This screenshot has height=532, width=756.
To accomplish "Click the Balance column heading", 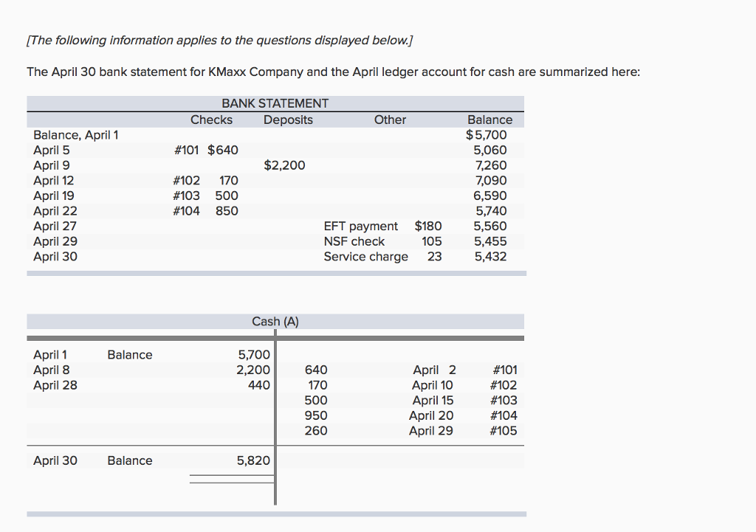I will 489,120.
